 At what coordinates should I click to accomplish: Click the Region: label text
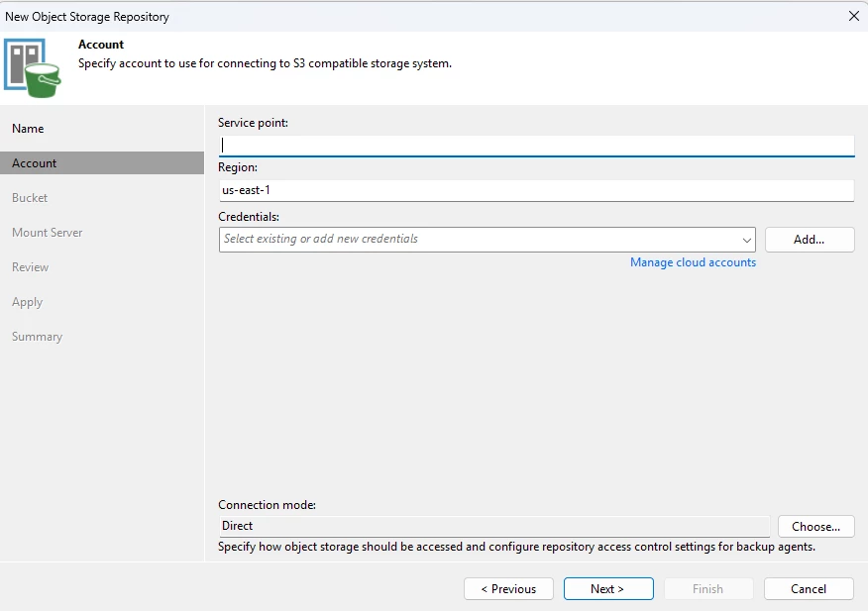[238, 167]
